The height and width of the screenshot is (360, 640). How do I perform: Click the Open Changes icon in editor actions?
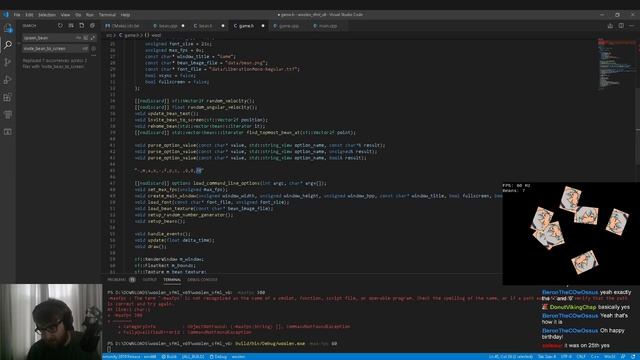pyautogui.click(x=610, y=26)
